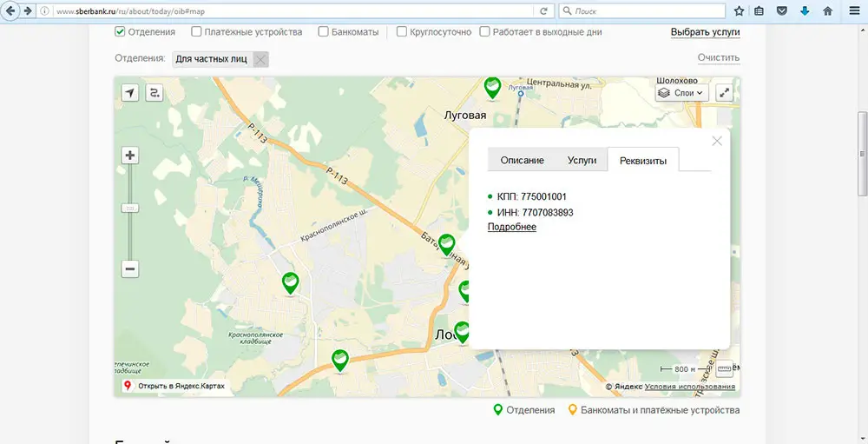
Task: Remove the 'Для частных лиц' filter tag
Action: click(260, 59)
